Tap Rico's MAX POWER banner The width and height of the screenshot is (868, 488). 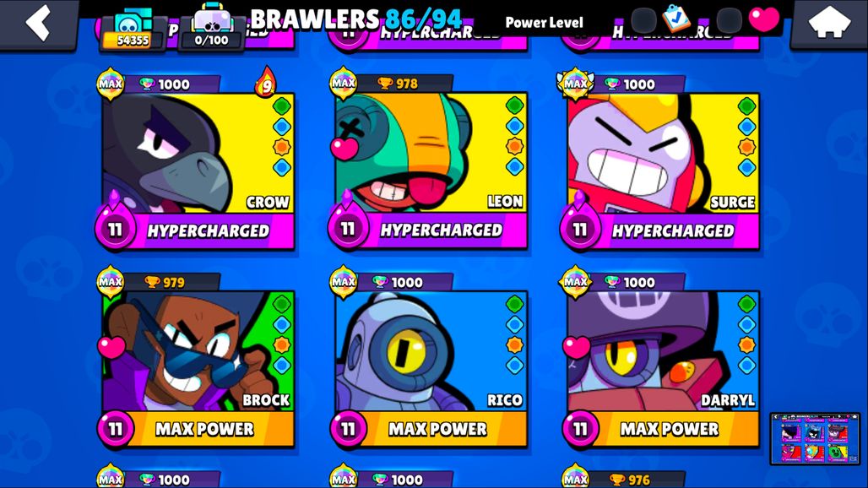coord(437,429)
